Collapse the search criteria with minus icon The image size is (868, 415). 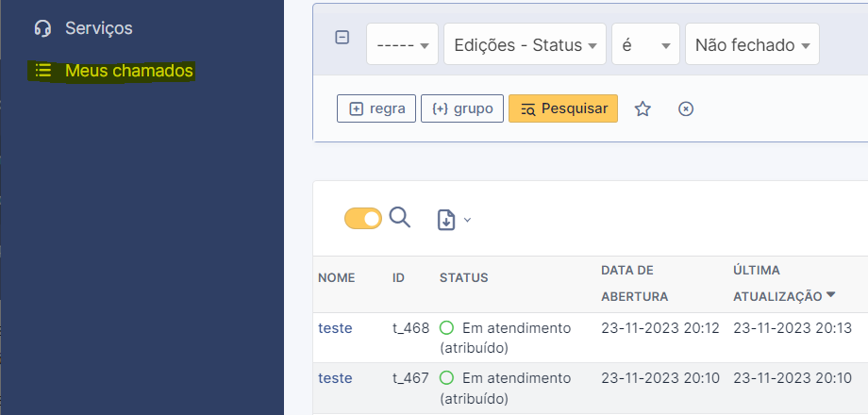342,38
